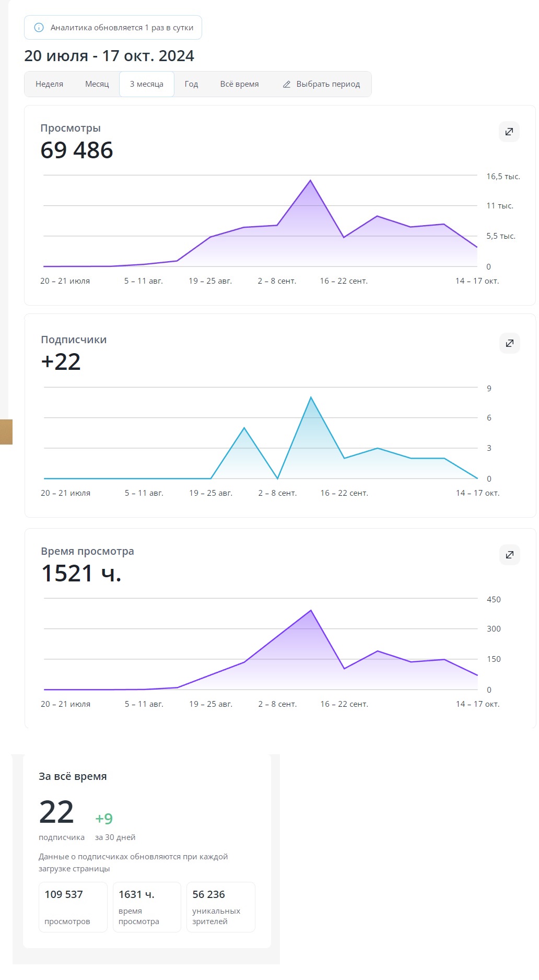539x980 pixels.
Task: Expand the Подписчики chart view
Action: pos(509,343)
